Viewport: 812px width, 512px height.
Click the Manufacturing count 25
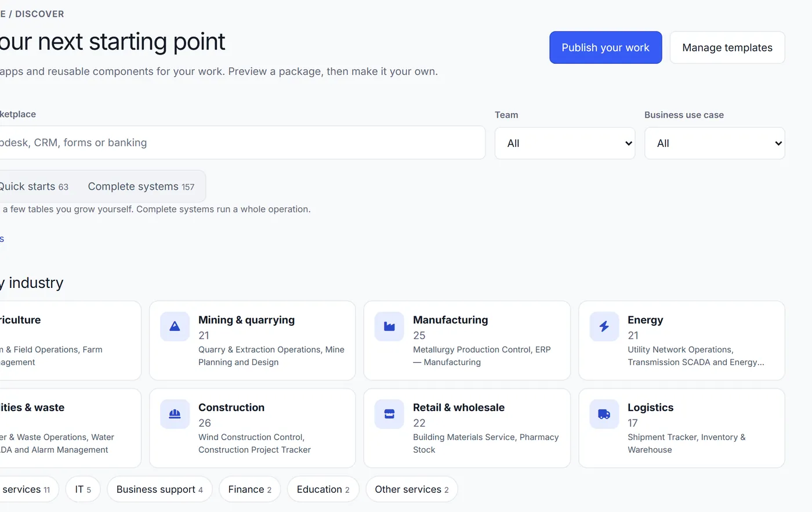click(419, 336)
